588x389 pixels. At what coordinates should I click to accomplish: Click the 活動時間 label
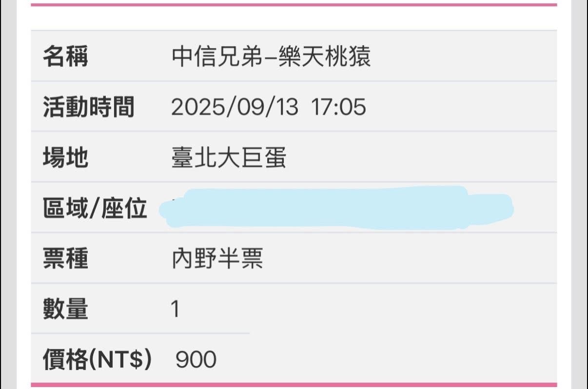pyautogui.click(x=88, y=107)
